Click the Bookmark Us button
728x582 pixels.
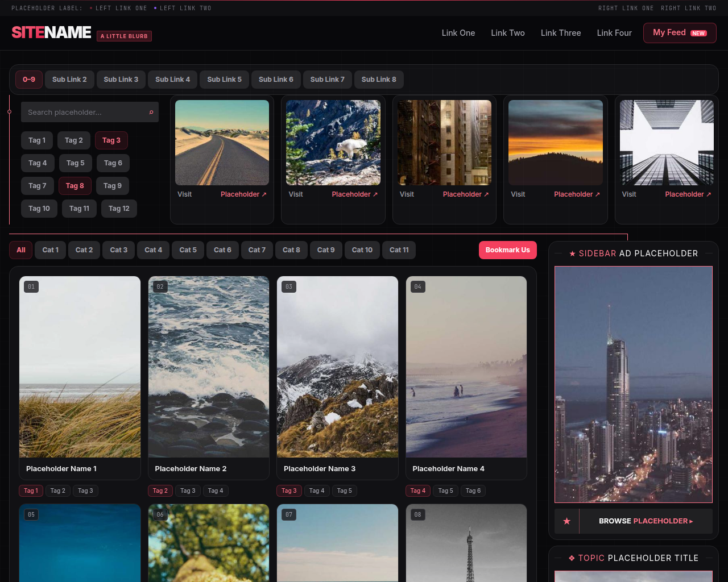(508, 250)
